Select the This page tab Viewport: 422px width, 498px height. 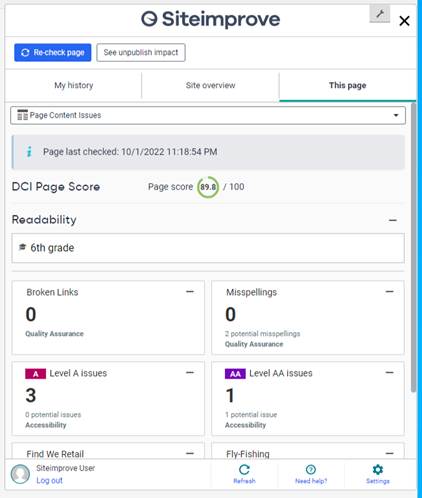[347, 85]
